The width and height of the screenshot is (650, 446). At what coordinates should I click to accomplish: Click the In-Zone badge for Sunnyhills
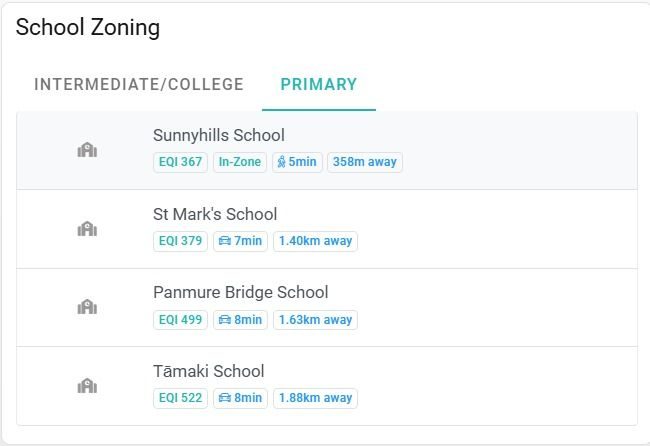[x=240, y=162]
